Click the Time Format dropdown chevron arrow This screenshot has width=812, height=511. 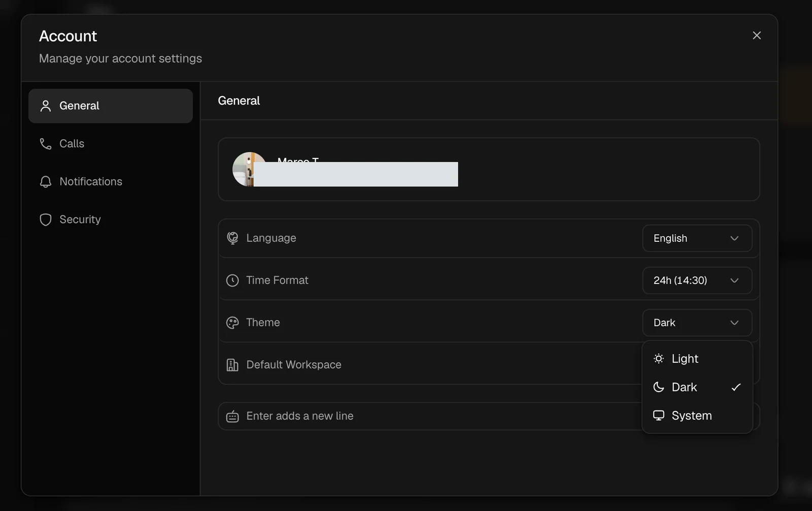click(x=734, y=280)
